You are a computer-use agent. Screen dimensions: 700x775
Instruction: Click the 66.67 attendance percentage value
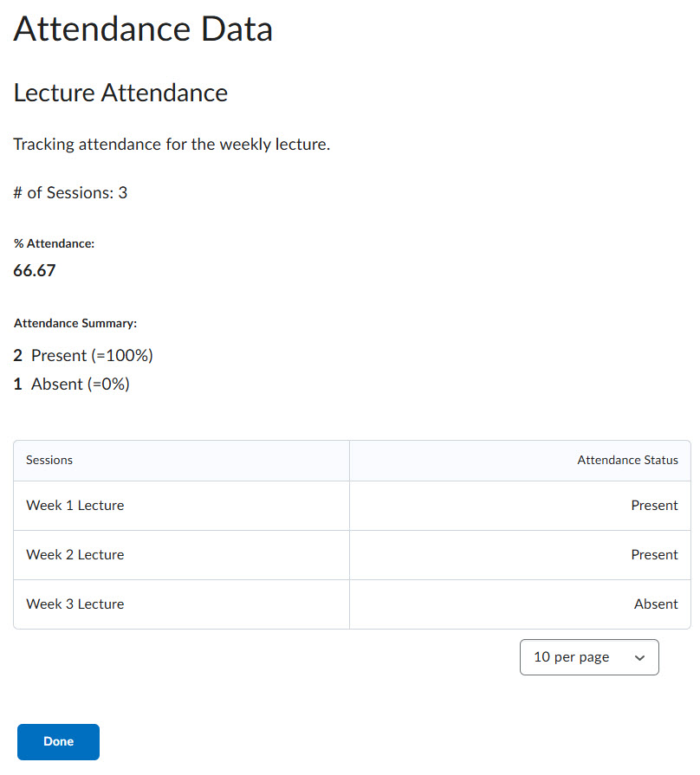[x=35, y=270]
